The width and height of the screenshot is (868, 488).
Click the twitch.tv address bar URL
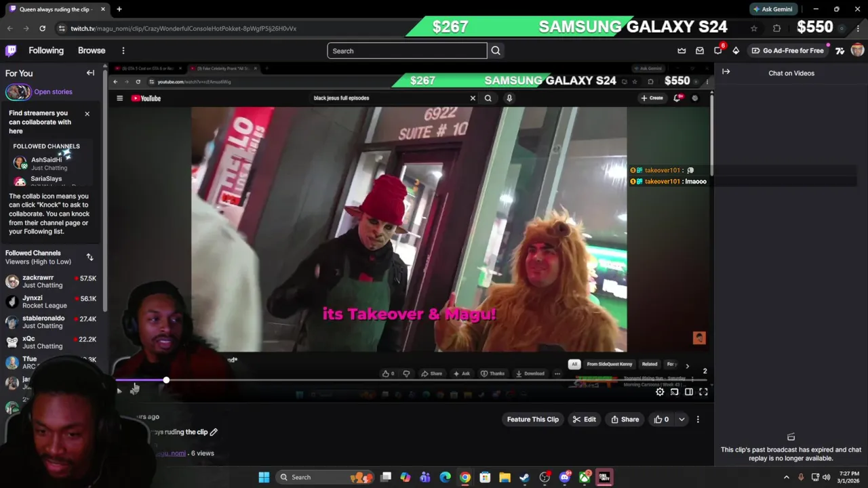pyautogui.click(x=184, y=28)
